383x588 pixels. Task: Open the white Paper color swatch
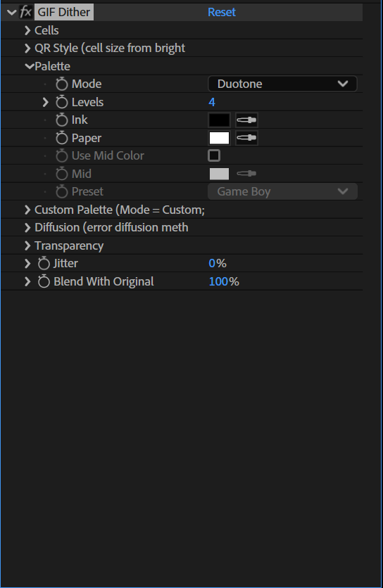click(x=219, y=138)
